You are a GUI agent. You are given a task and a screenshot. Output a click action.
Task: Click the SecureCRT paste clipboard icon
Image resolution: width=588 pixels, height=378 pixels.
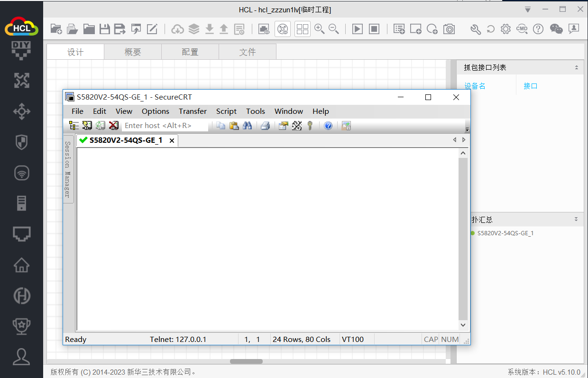pos(234,126)
